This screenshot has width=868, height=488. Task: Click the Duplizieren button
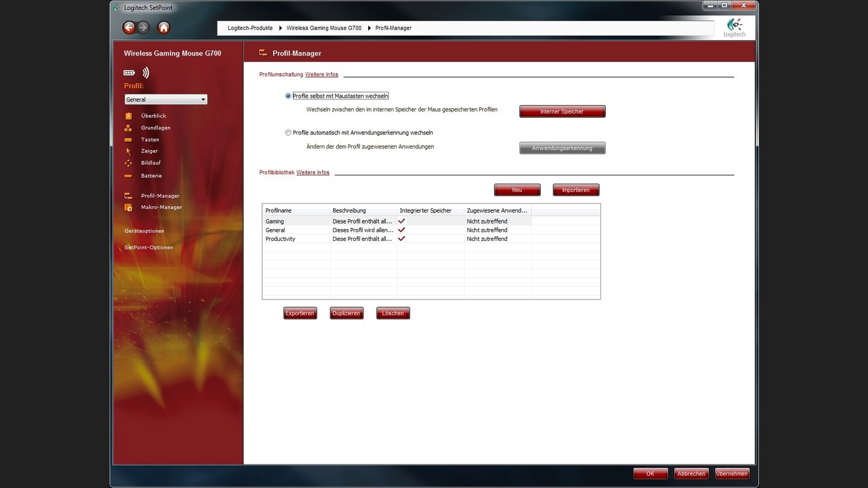(x=347, y=313)
